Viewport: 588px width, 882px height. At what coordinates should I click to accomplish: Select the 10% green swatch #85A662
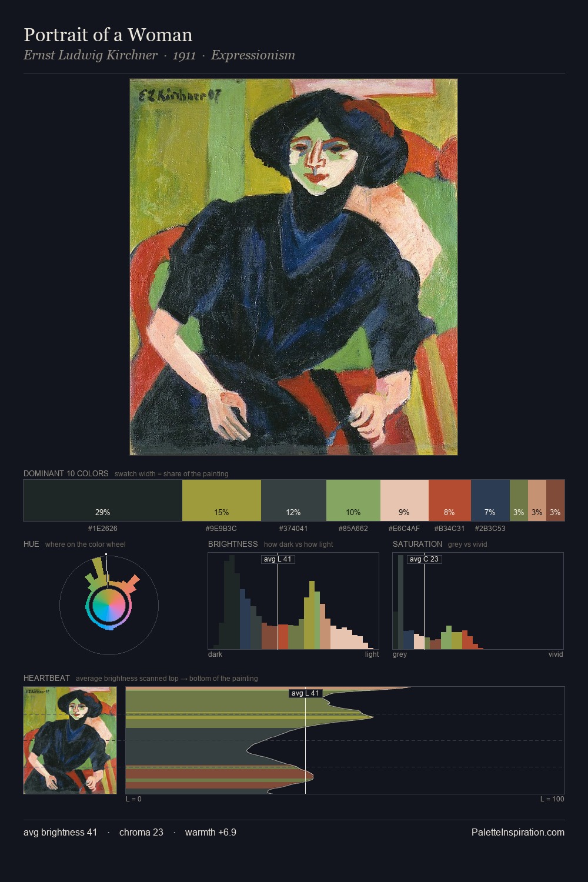pos(353,500)
